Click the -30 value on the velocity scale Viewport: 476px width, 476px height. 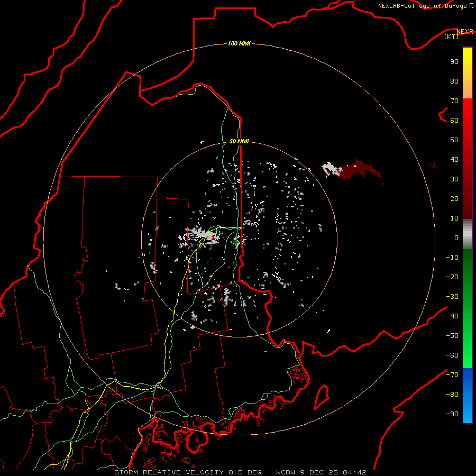452,296
